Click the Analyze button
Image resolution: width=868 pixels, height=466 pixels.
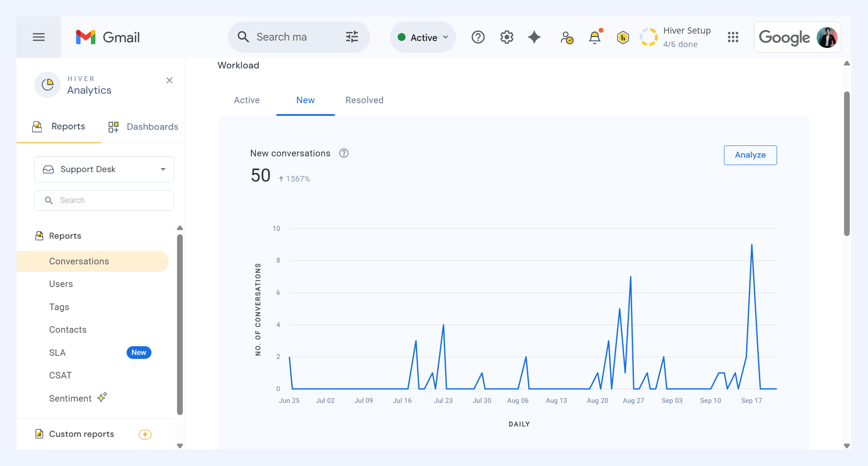pos(750,155)
